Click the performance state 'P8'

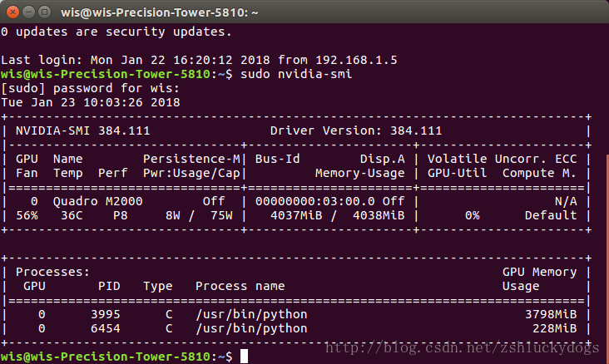point(121,215)
